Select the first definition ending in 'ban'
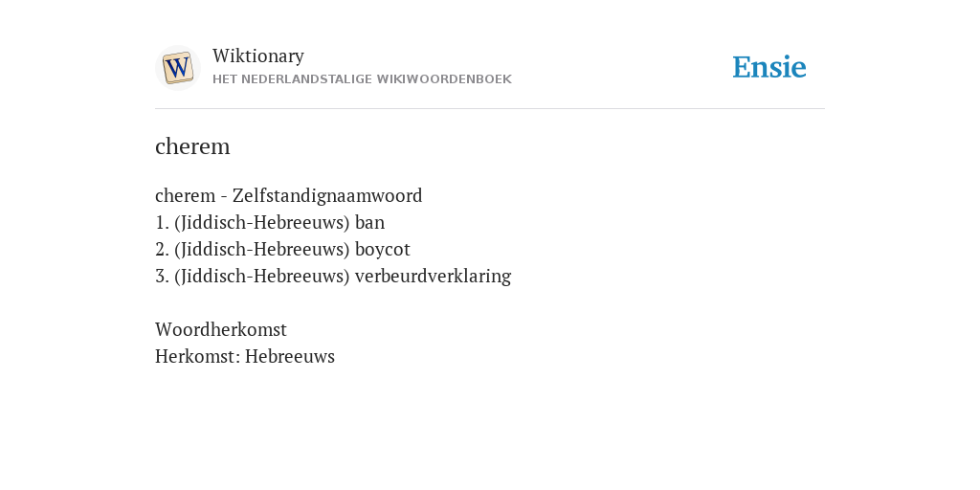The width and height of the screenshot is (980, 490). point(270,222)
